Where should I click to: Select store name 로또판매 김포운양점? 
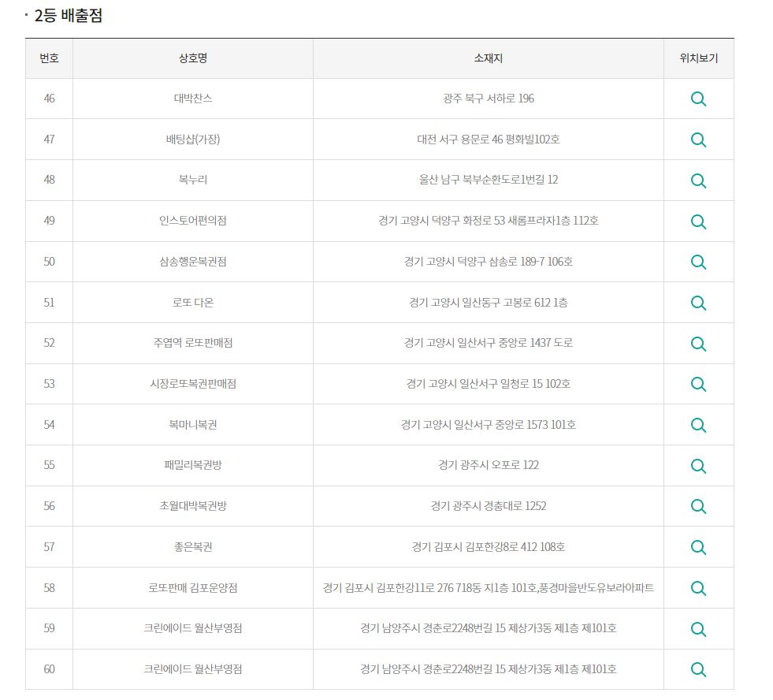(x=193, y=588)
